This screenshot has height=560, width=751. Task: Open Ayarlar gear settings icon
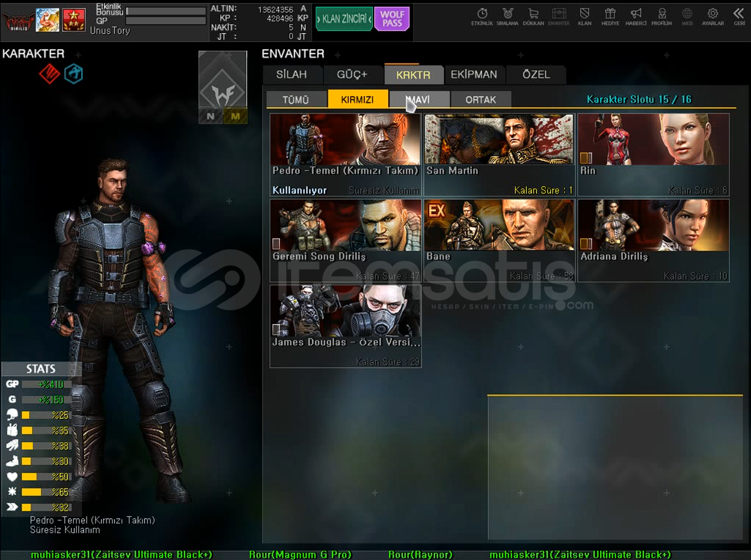click(713, 16)
